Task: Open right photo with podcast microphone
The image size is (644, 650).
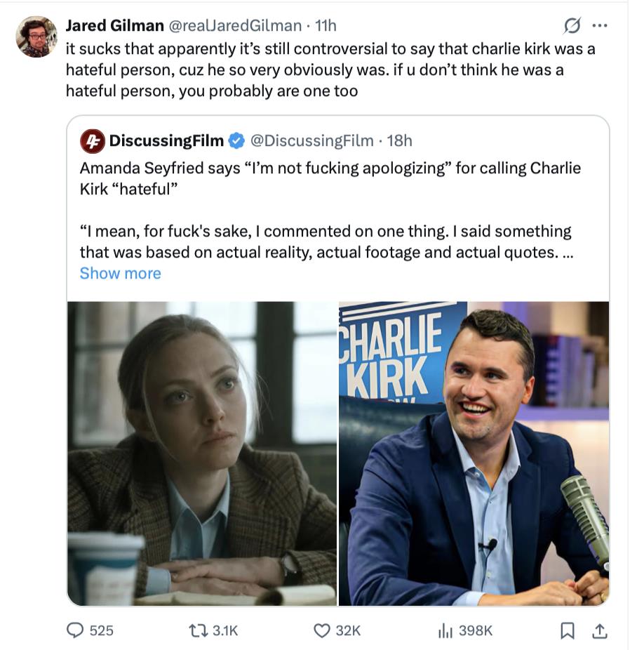Action: (x=474, y=453)
